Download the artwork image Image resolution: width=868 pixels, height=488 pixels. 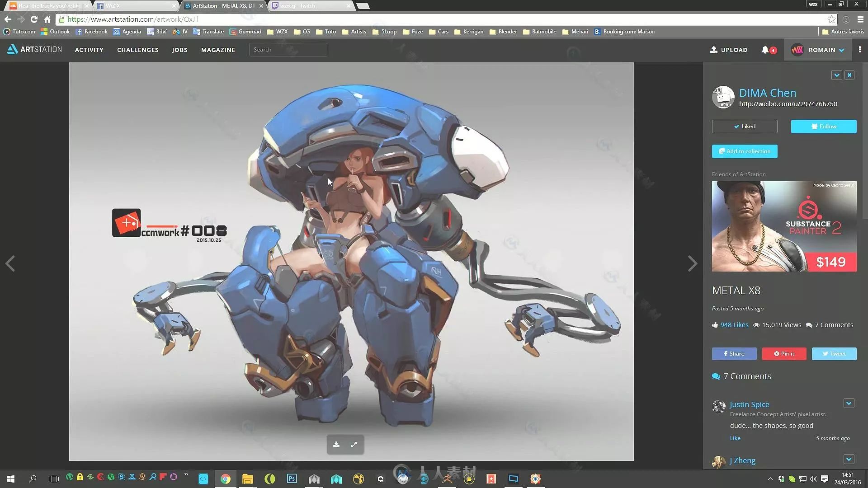tap(336, 445)
